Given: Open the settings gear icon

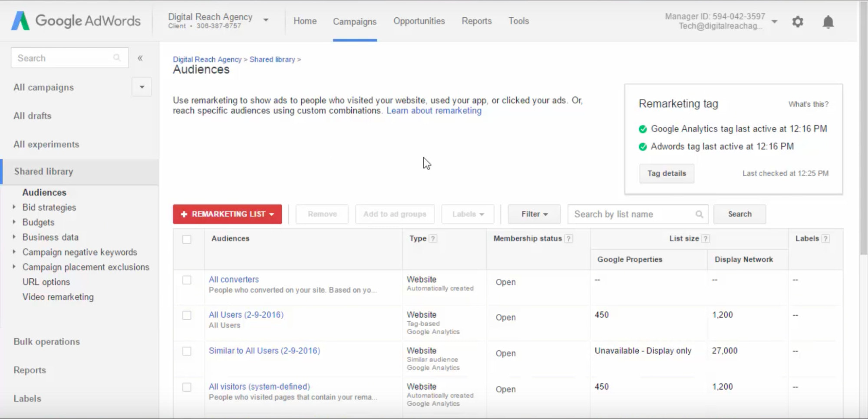Looking at the screenshot, I should 797,22.
